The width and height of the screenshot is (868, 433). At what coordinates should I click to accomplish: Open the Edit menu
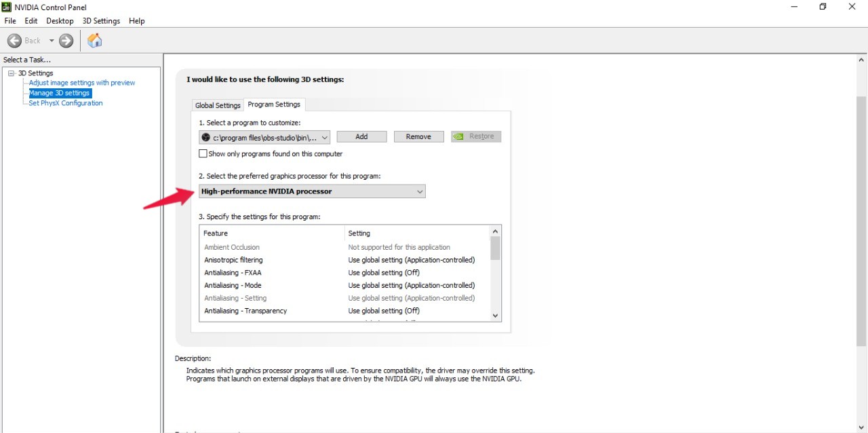tap(31, 21)
